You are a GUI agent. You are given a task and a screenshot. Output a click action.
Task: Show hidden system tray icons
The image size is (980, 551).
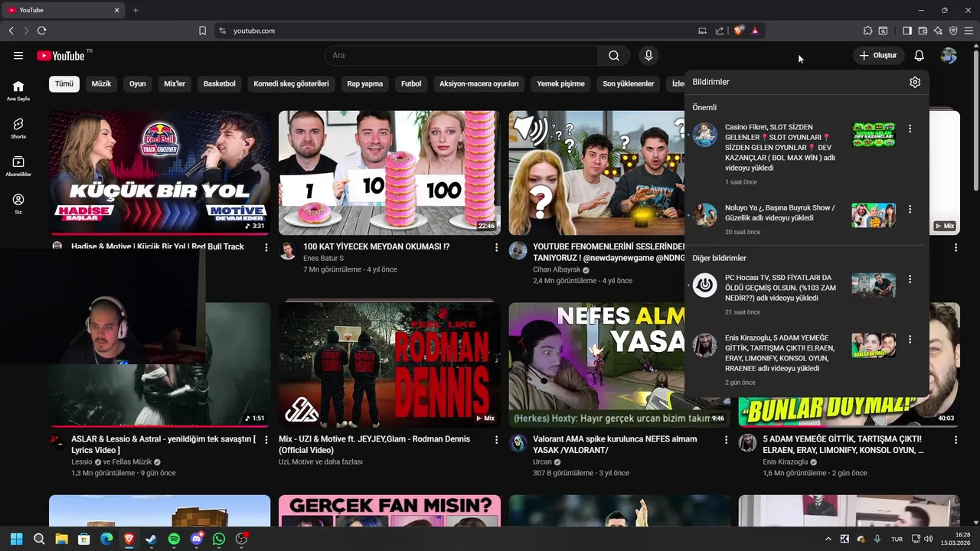tap(828, 539)
